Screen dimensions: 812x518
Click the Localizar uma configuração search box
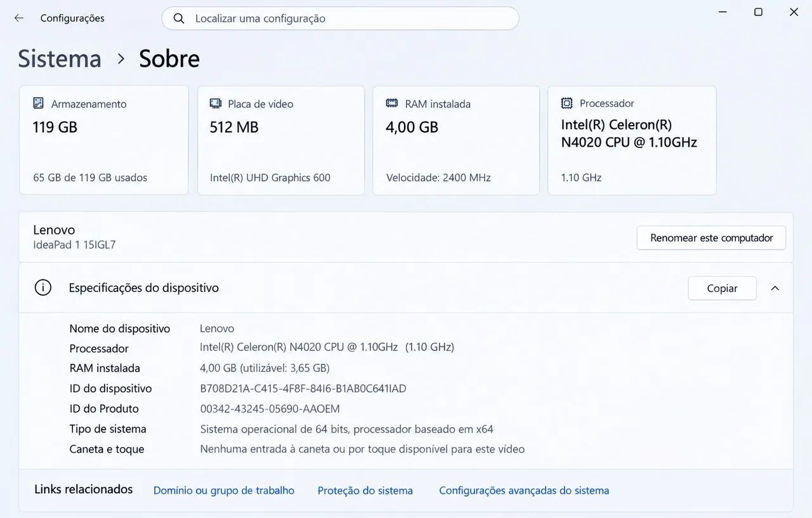(341, 18)
